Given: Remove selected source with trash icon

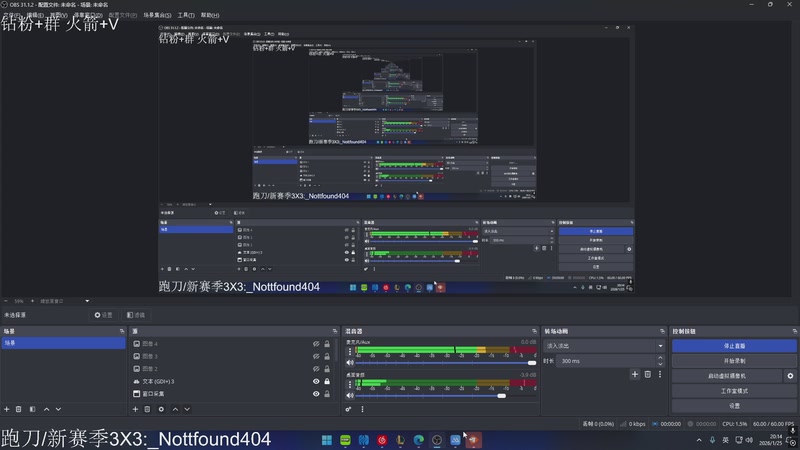Looking at the screenshot, I should click(147, 409).
